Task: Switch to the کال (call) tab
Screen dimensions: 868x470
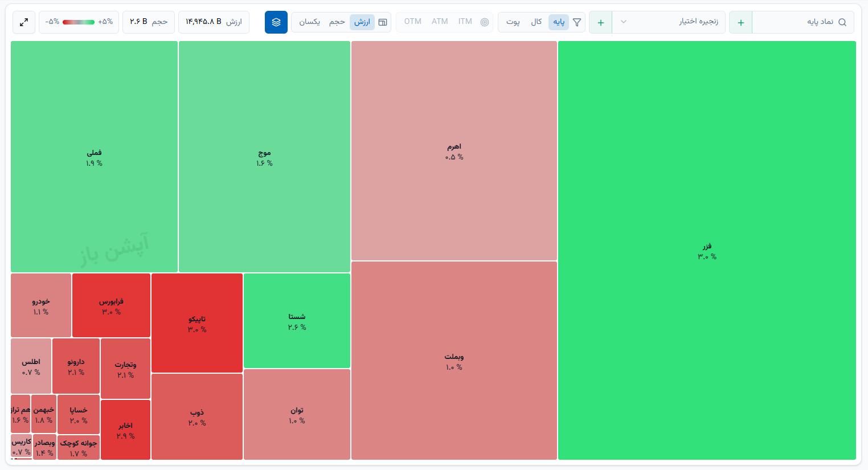Action: click(537, 22)
